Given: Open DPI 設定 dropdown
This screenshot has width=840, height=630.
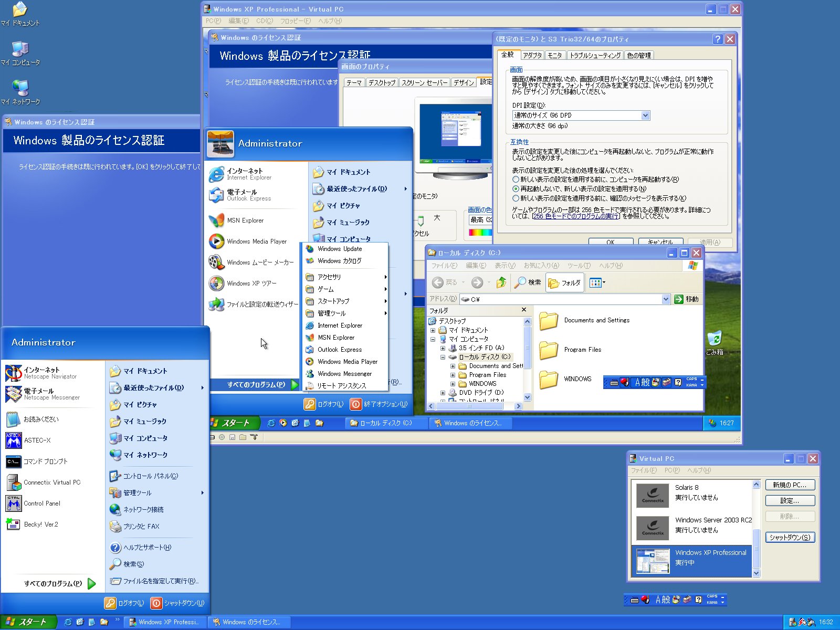Looking at the screenshot, I should tap(645, 115).
